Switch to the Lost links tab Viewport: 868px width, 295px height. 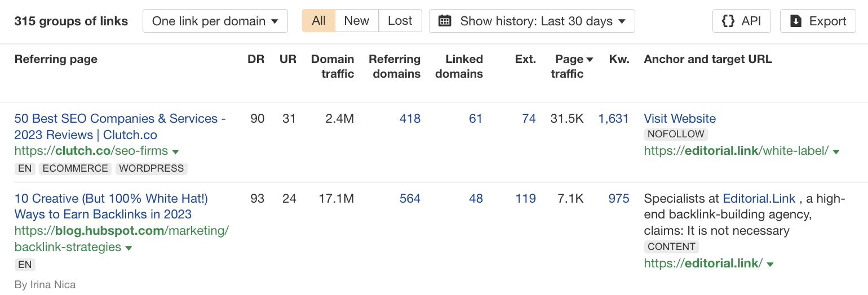point(400,21)
